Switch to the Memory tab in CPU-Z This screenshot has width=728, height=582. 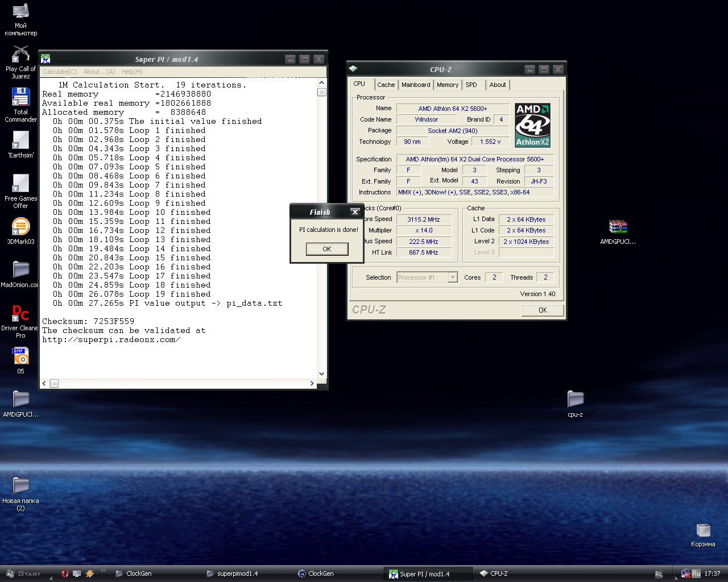tap(448, 85)
